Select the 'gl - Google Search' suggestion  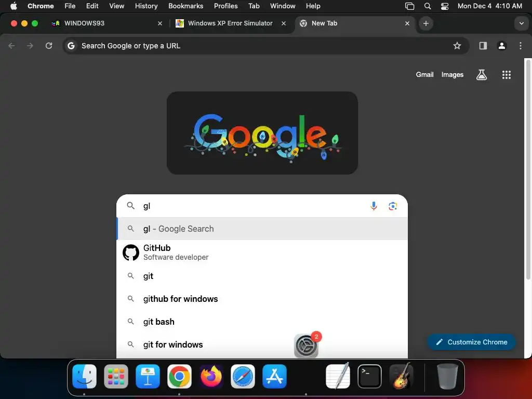point(262,229)
